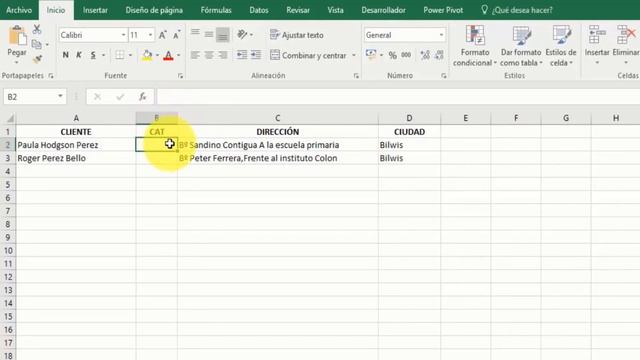Open Formato condicional menu
The image size is (640, 360).
point(475,46)
